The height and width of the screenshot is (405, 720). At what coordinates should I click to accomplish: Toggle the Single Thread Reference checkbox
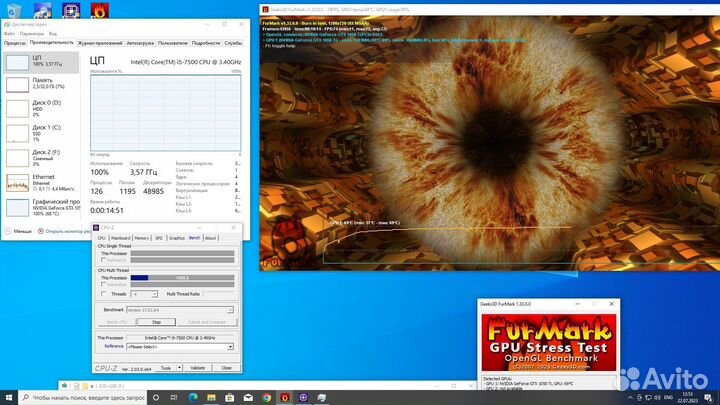pos(104,259)
